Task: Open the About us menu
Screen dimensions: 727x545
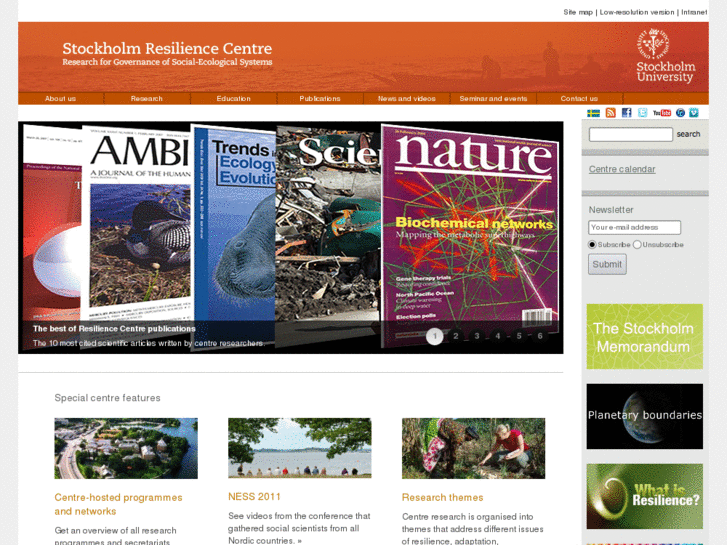Action: tap(60, 99)
